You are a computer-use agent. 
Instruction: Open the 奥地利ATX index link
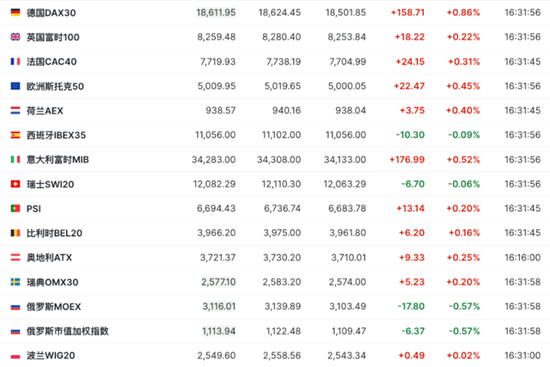pyautogui.click(x=49, y=258)
